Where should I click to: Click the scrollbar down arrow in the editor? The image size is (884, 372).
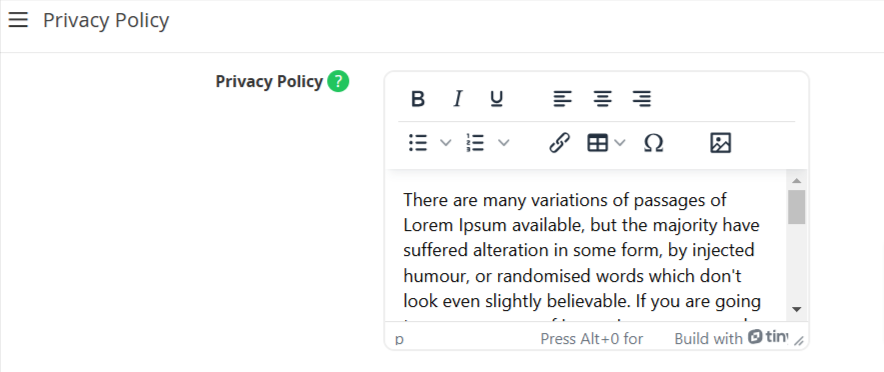click(x=797, y=309)
